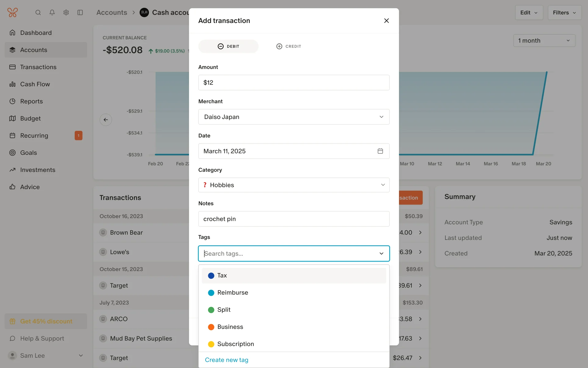Viewport: 588px width, 368px height.
Task: Click the Create new tag link
Action: (x=226, y=360)
